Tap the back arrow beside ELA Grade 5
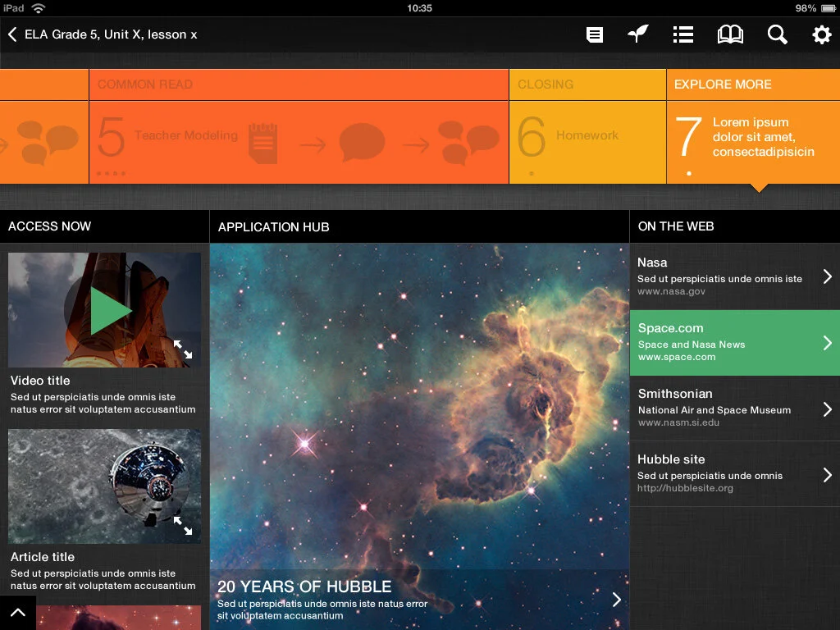Image resolution: width=840 pixels, height=630 pixels. [x=12, y=34]
